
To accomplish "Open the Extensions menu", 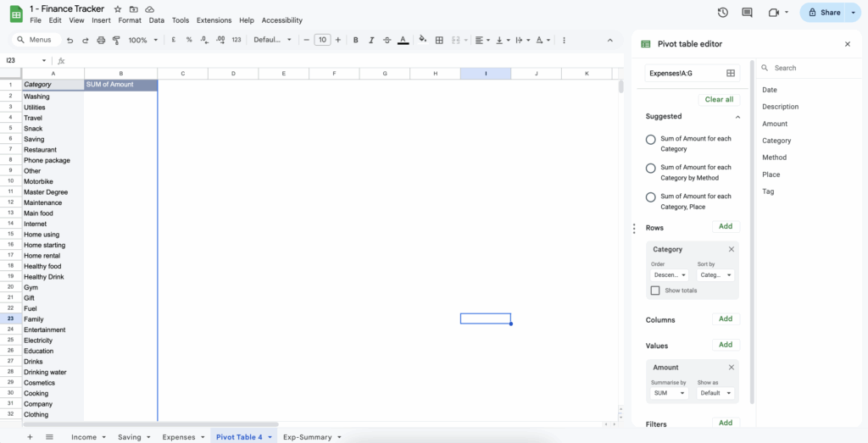I will (214, 20).
